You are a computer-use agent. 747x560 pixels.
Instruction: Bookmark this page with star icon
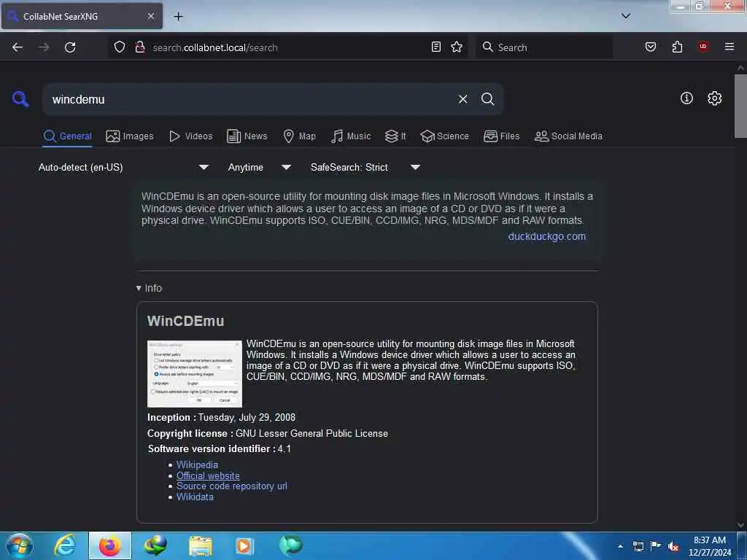point(457,47)
